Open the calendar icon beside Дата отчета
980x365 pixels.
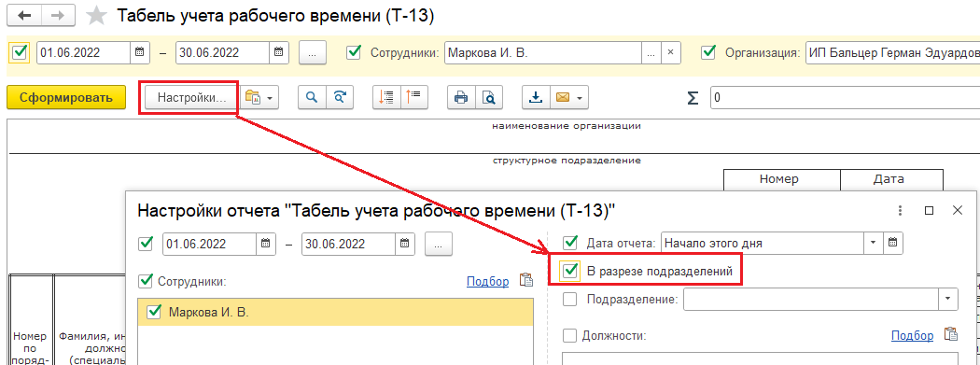click(892, 243)
